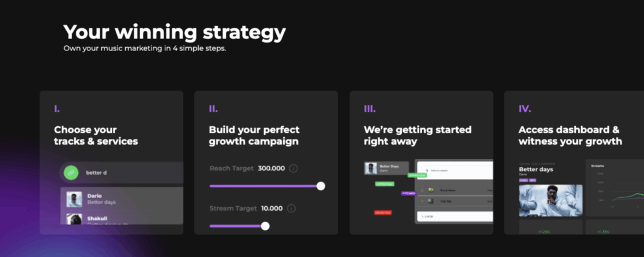Click 'Build your perfect growth campaign' heading
Viewport: 644px width, 257px height.
254,136
